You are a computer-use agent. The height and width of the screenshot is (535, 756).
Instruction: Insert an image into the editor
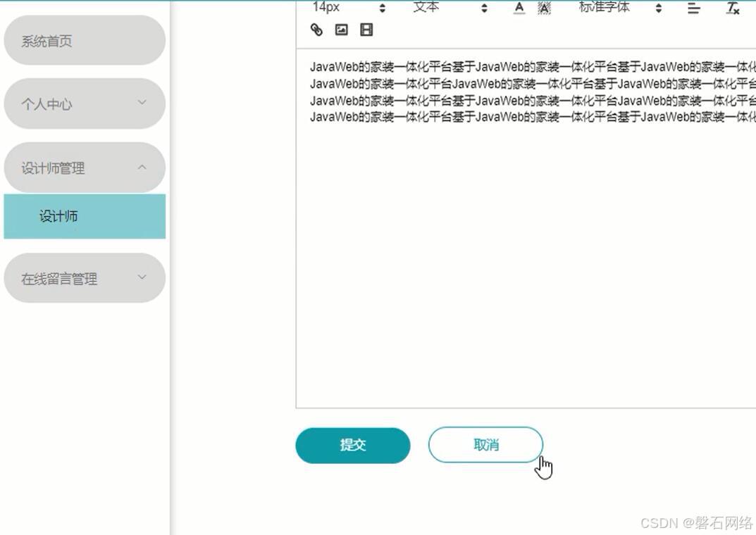click(341, 29)
